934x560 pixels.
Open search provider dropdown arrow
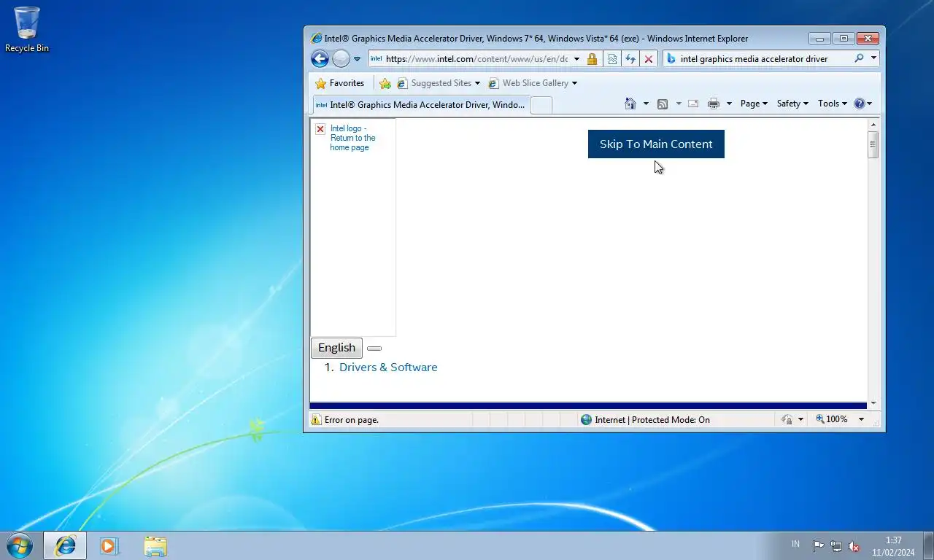click(x=873, y=59)
